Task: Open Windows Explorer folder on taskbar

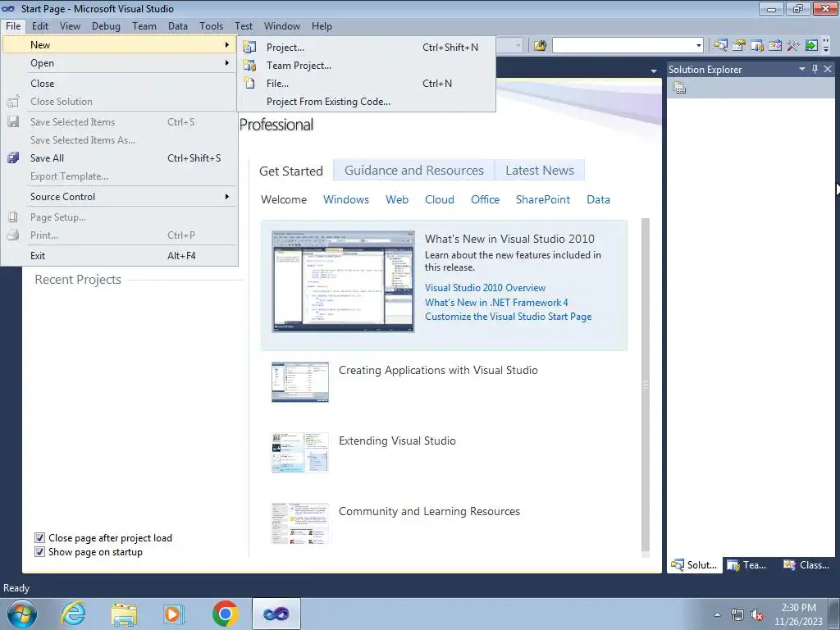Action: 124,614
